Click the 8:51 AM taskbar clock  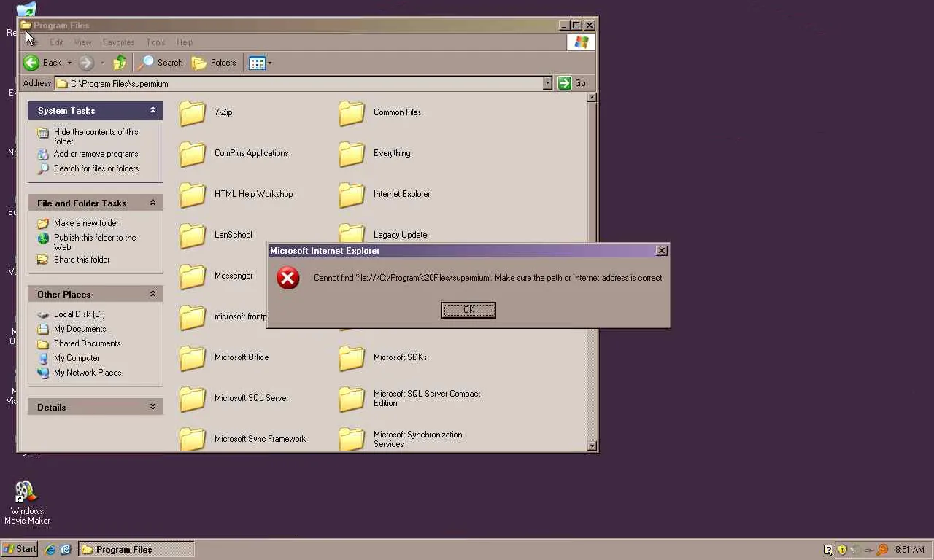pyautogui.click(x=910, y=550)
